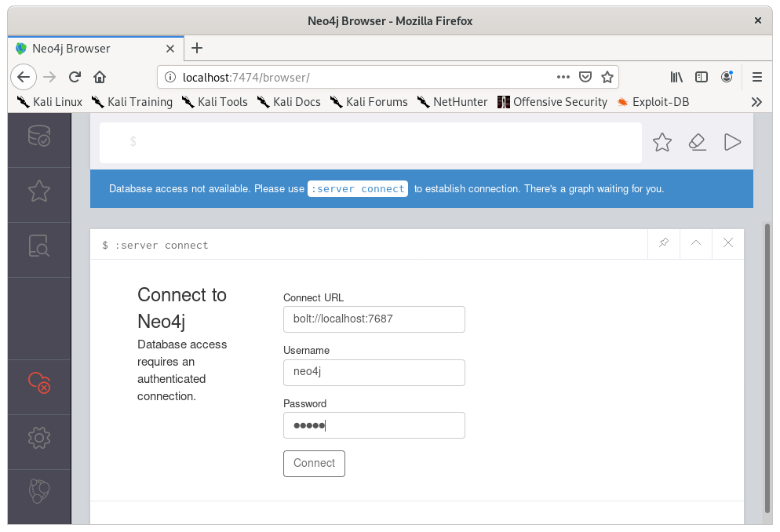
Task: Open Exploit-DB bookmark
Action: [x=653, y=102]
